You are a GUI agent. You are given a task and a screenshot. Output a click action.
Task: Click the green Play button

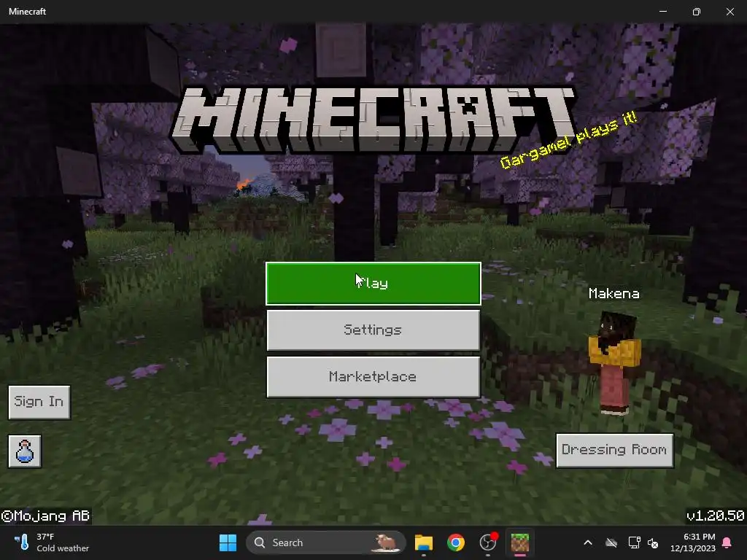(373, 284)
